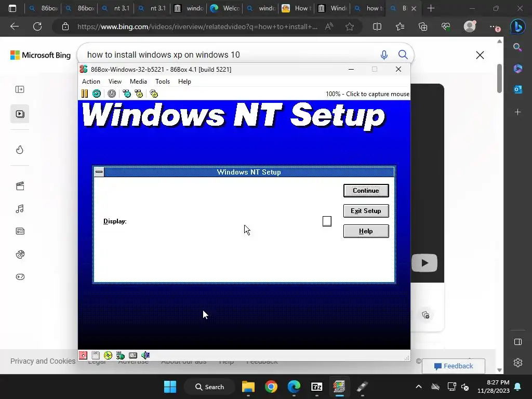Send Ctrl+Alt+Esc via the yellow toolbar icon
The width and height of the screenshot is (532, 399).
[139, 94]
